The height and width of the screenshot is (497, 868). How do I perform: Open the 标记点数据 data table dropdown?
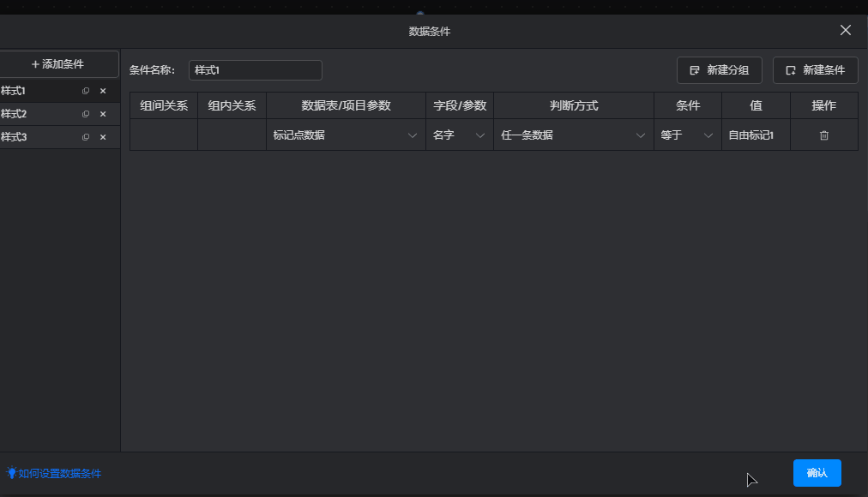click(x=346, y=135)
